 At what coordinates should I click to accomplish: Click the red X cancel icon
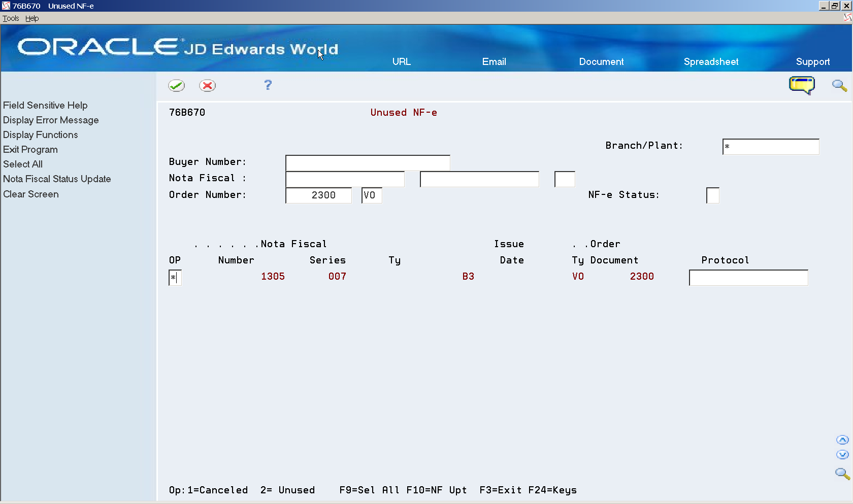207,85
